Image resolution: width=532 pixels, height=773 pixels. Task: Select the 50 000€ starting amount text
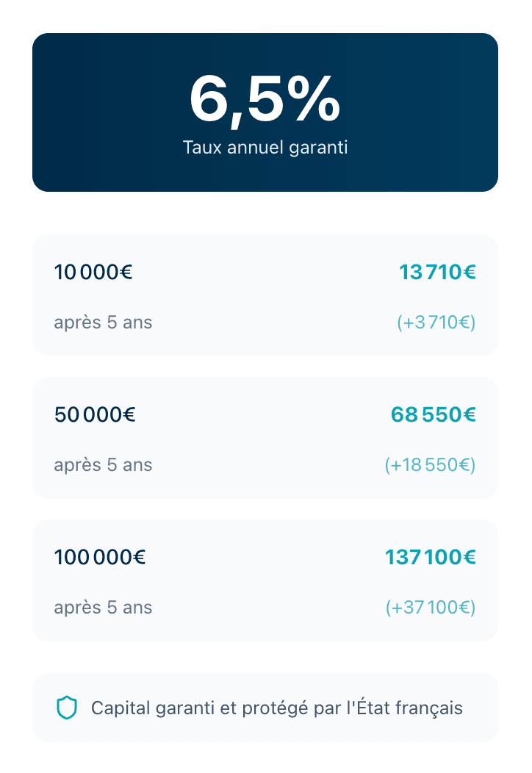[95, 415]
